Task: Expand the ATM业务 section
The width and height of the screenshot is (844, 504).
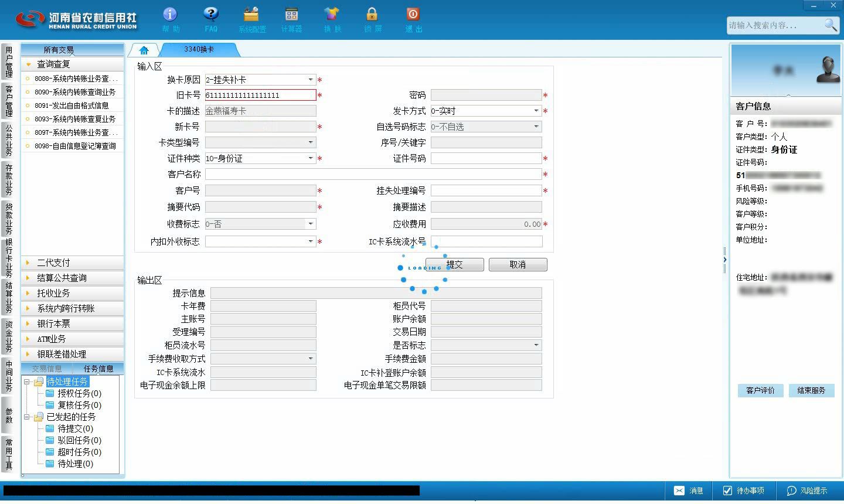Action: pyautogui.click(x=73, y=339)
